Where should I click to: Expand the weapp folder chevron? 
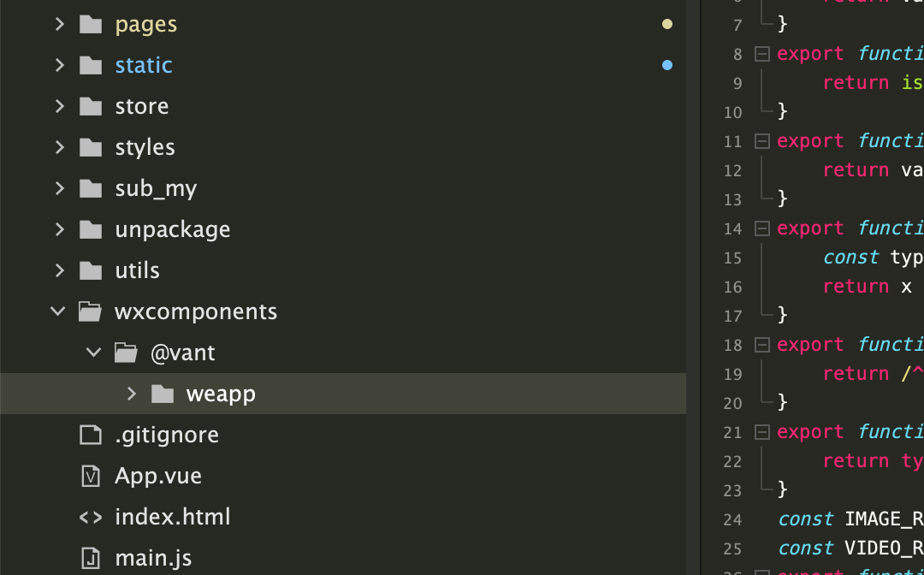131,394
